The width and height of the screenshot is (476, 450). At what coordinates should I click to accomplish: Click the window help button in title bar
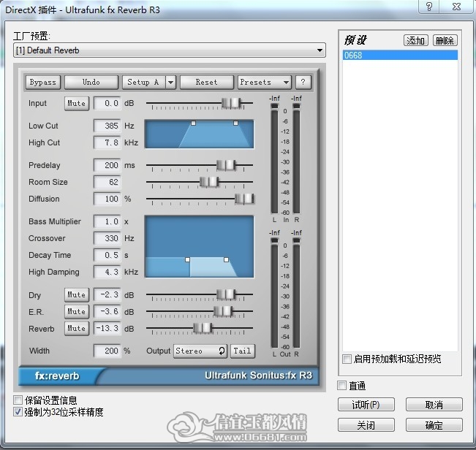[x=428, y=7]
